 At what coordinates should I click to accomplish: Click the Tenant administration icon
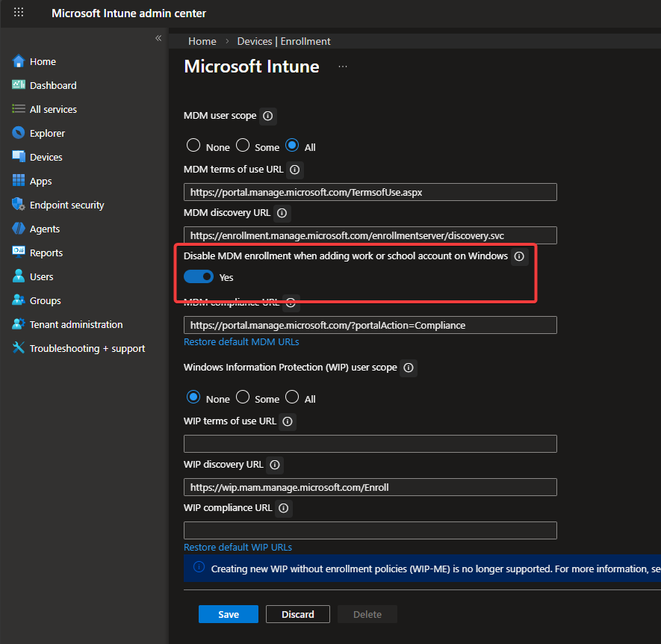(x=19, y=324)
